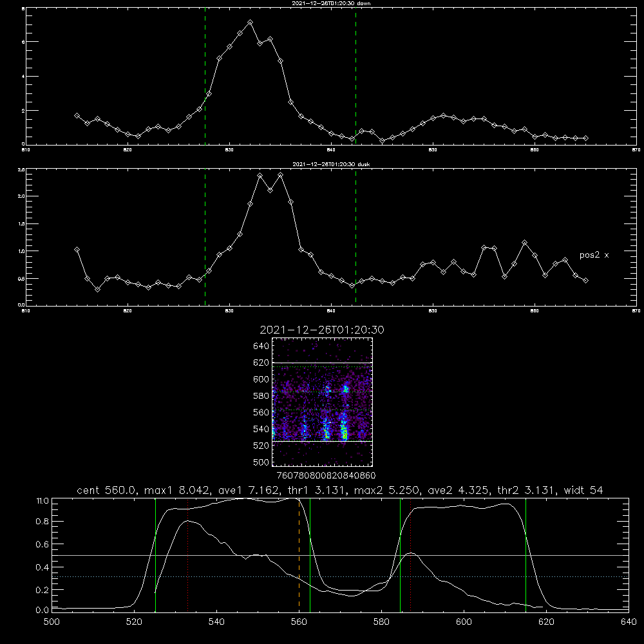This screenshot has height=644, width=644.
Task: Click the spectrogram heatmap image
Action: click(x=323, y=402)
